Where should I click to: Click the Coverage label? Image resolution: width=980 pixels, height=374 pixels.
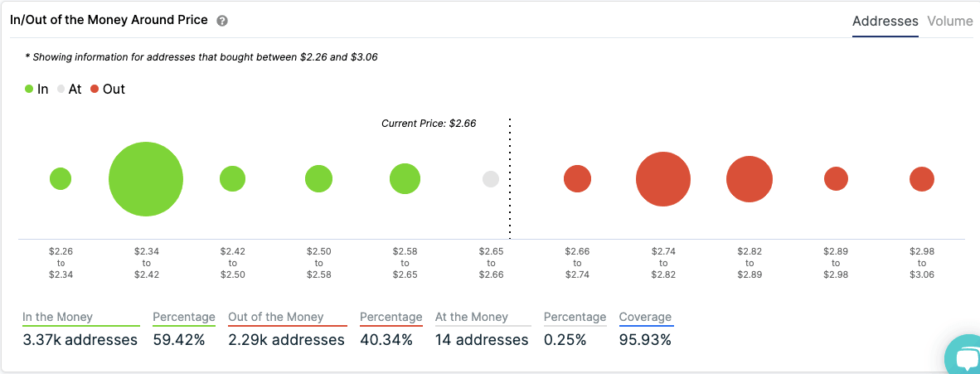tap(645, 317)
